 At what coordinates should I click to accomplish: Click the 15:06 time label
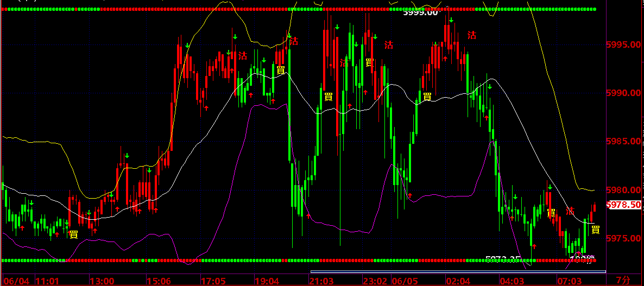coord(159,281)
